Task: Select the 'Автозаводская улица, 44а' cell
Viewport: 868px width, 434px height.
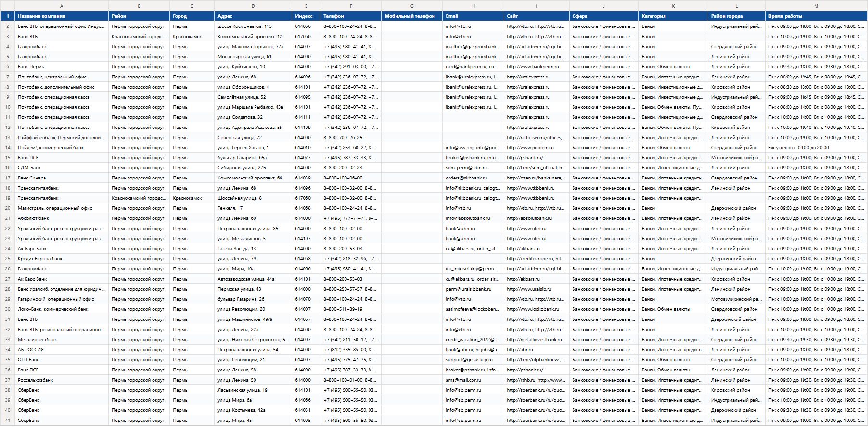Action: [253, 279]
